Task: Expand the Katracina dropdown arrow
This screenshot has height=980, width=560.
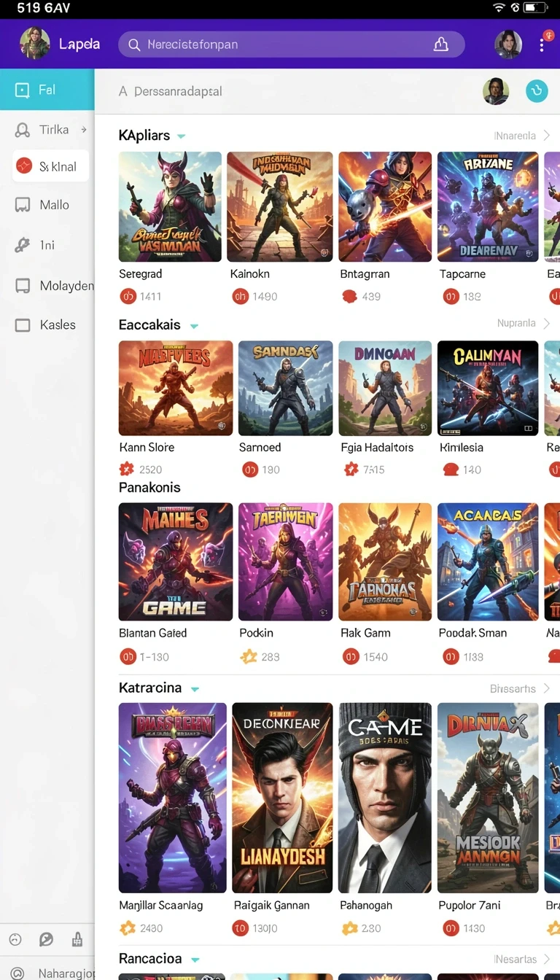Action: pyautogui.click(x=195, y=689)
